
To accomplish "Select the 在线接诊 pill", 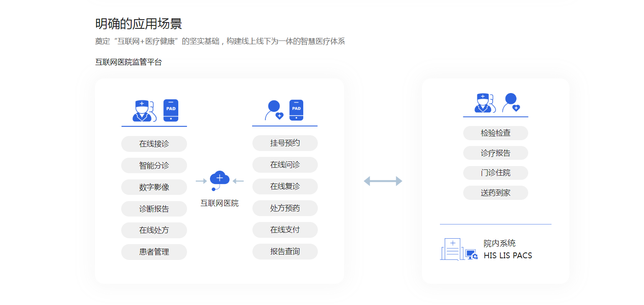I will (x=154, y=144).
